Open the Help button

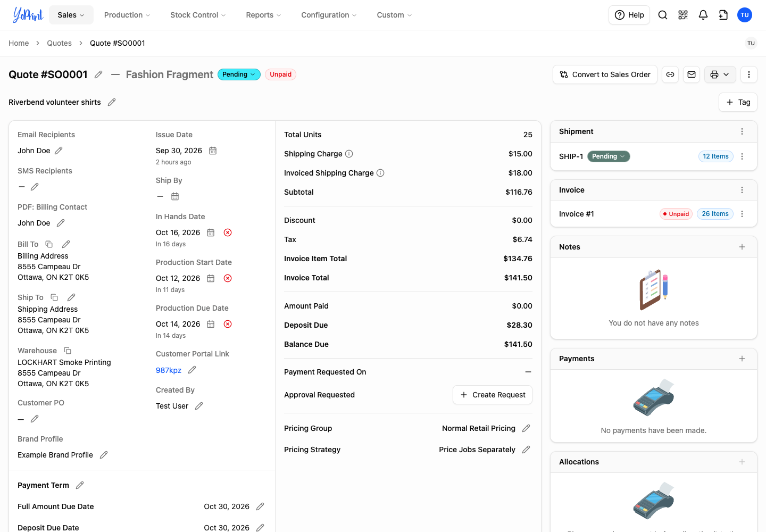[629, 15]
